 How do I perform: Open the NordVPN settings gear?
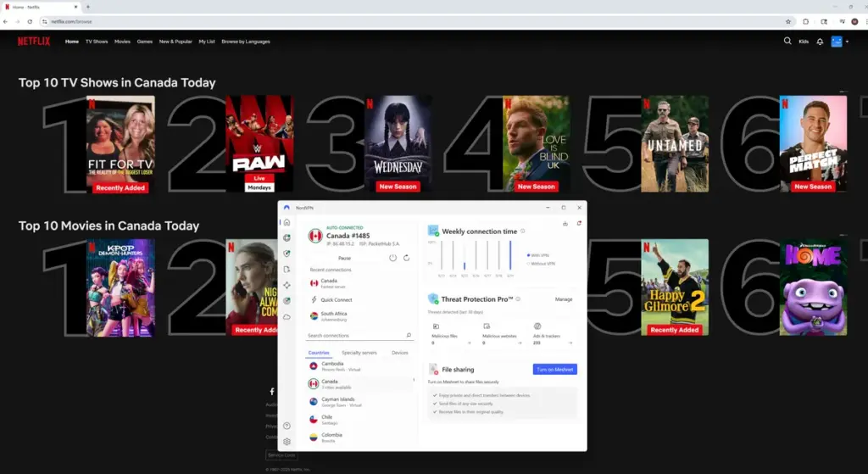pos(287,442)
